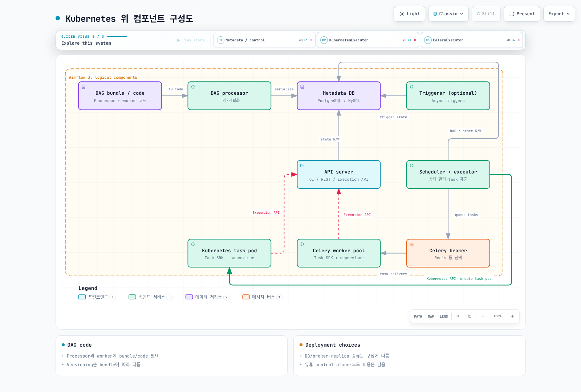
Task: Click orange 메시지 버스 legend swatch
Action: coord(246,297)
